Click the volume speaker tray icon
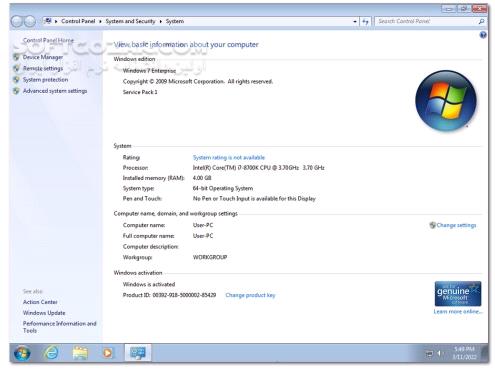Image resolution: width=495 pixels, height=371 pixels. 439,353
